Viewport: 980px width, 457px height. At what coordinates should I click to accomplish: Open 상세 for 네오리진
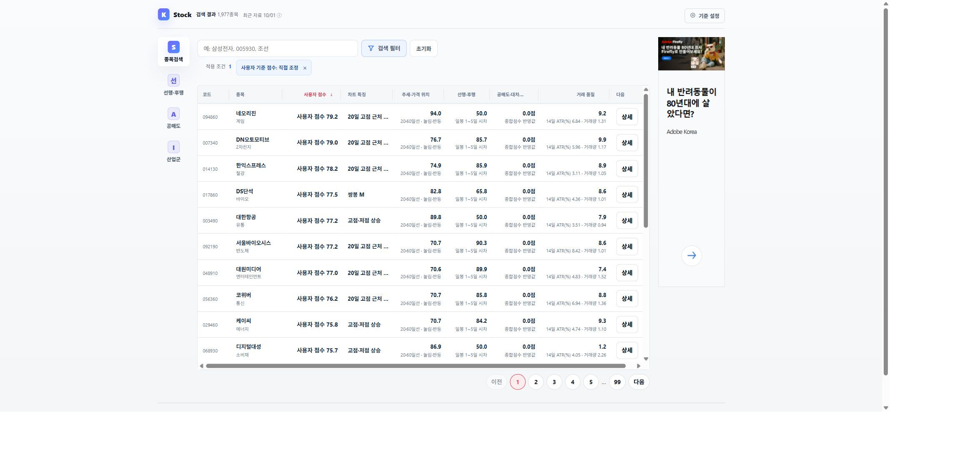click(627, 117)
